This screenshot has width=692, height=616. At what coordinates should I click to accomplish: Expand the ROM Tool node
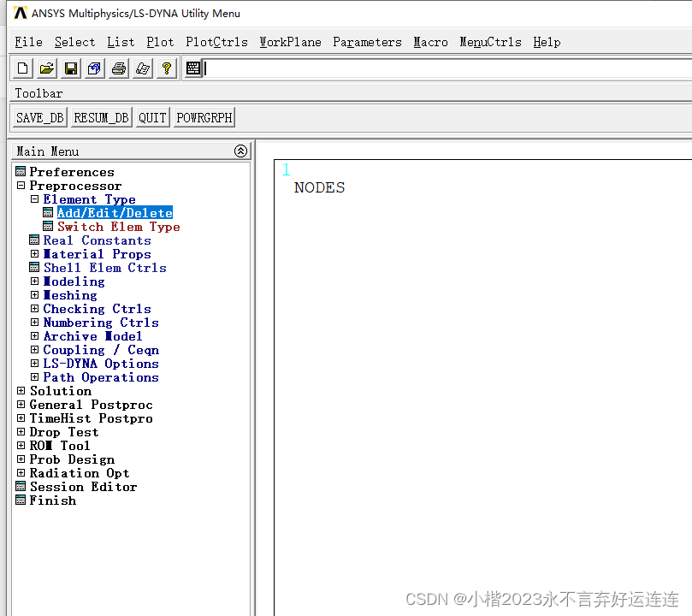coord(21,445)
